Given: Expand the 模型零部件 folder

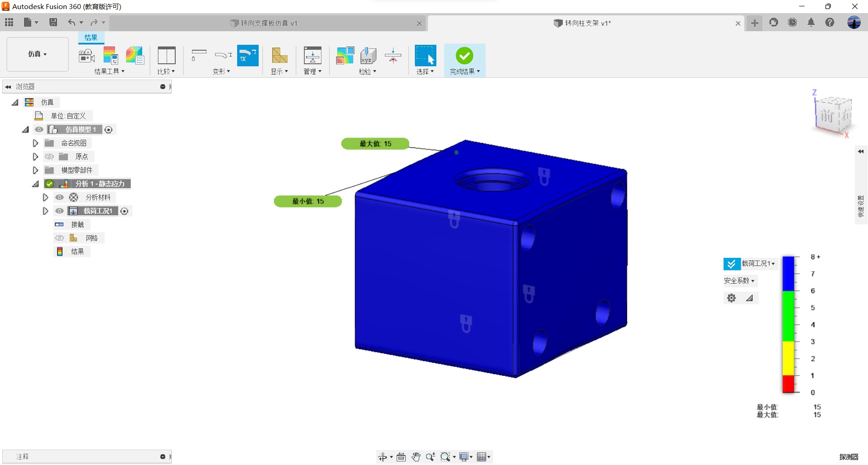Looking at the screenshot, I should 35,170.
